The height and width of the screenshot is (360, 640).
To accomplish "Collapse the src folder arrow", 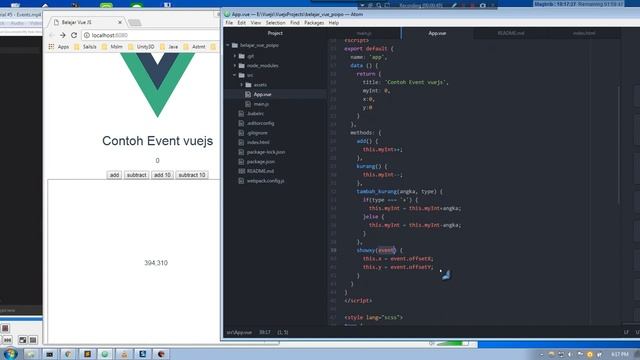I will pyautogui.click(x=235, y=75).
